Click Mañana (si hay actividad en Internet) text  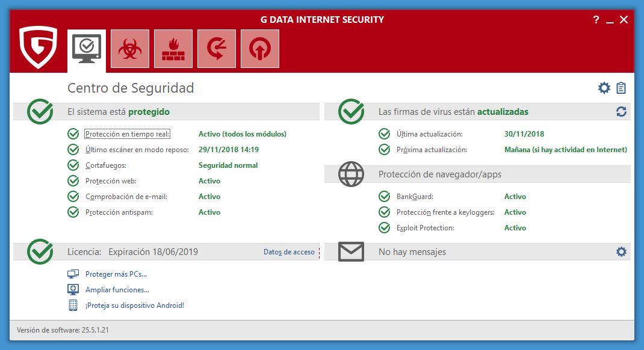pos(566,150)
